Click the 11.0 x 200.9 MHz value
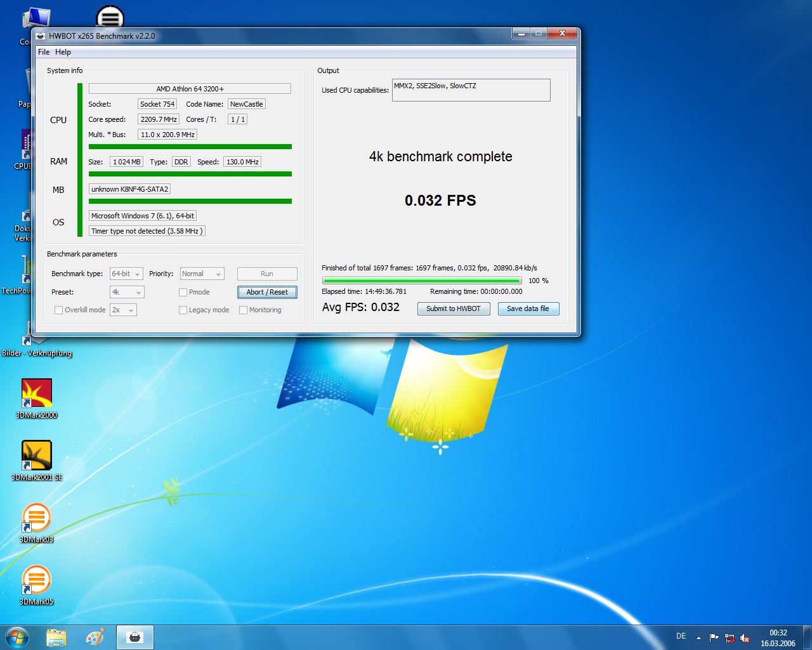The width and height of the screenshot is (812, 650). point(167,135)
